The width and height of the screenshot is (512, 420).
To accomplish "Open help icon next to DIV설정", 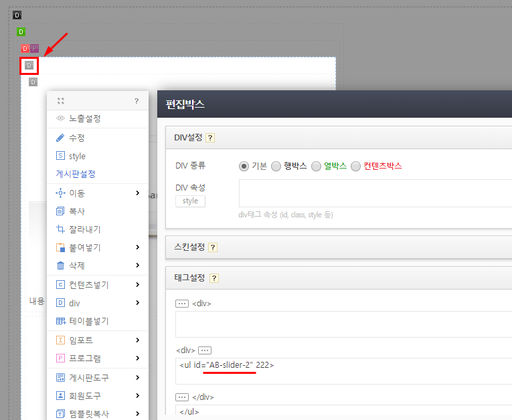I will click(210, 138).
